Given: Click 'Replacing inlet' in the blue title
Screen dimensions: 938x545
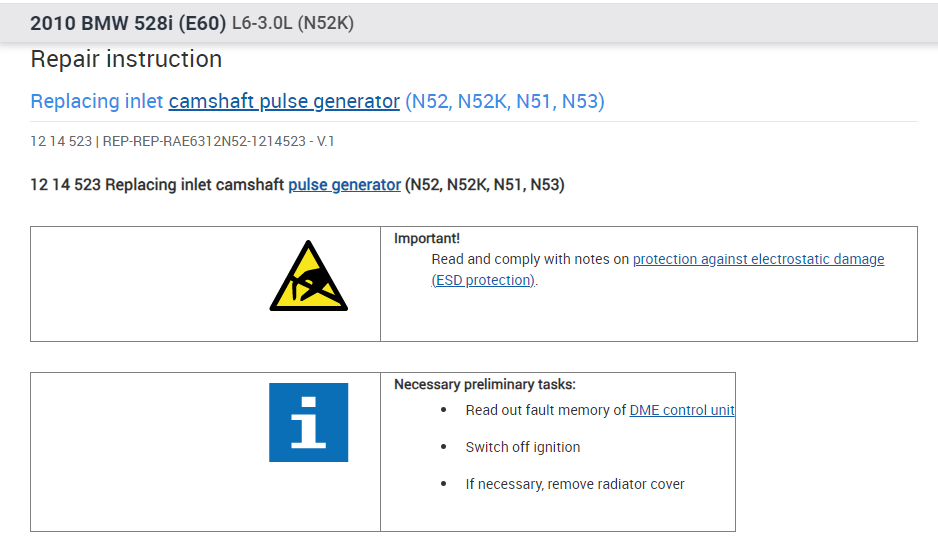Looking at the screenshot, I should 97,101.
